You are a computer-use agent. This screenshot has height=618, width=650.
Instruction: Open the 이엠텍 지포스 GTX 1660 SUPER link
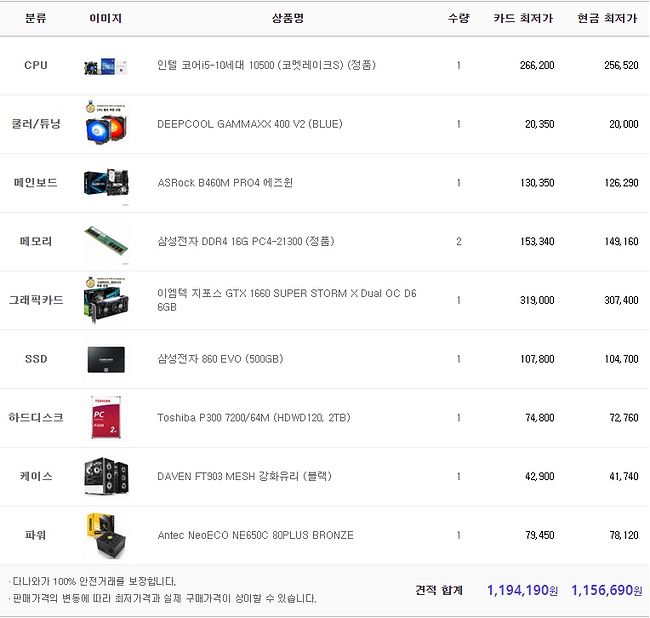pos(286,300)
